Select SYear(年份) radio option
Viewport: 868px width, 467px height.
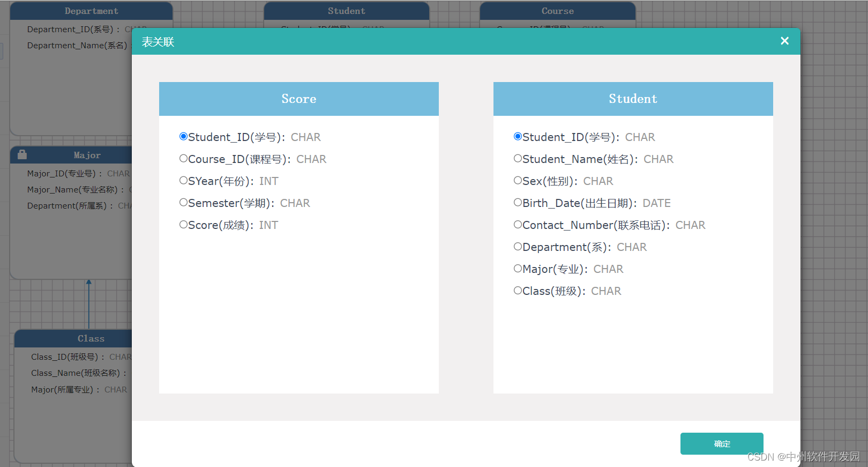(183, 180)
